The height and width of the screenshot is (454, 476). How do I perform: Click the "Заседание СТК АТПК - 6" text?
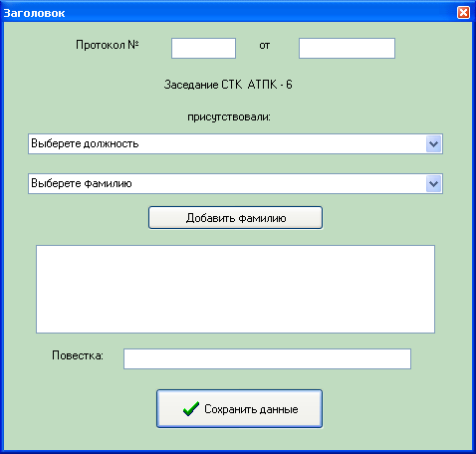pyautogui.click(x=228, y=85)
